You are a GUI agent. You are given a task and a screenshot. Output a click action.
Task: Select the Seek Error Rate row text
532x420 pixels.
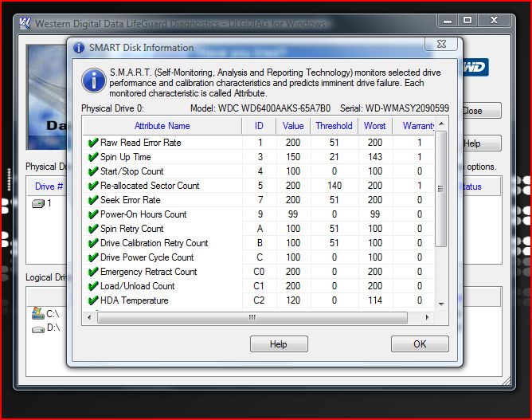(x=131, y=200)
